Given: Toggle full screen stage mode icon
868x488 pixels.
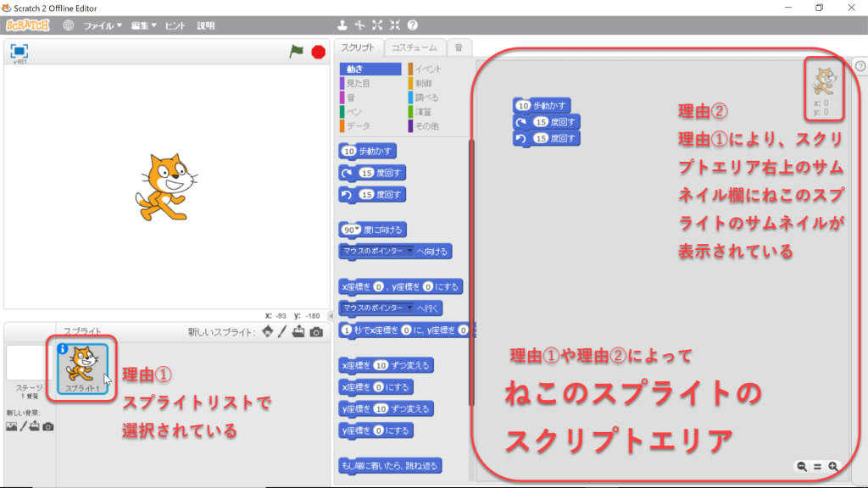Looking at the screenshot, I should [19, 51].
